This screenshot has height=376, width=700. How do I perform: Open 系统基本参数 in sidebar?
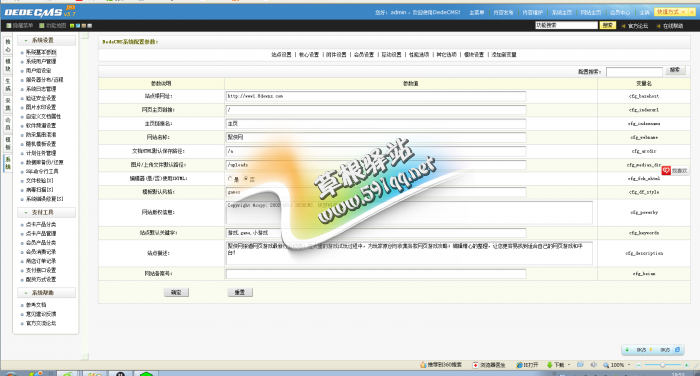[x=41, y=53]
